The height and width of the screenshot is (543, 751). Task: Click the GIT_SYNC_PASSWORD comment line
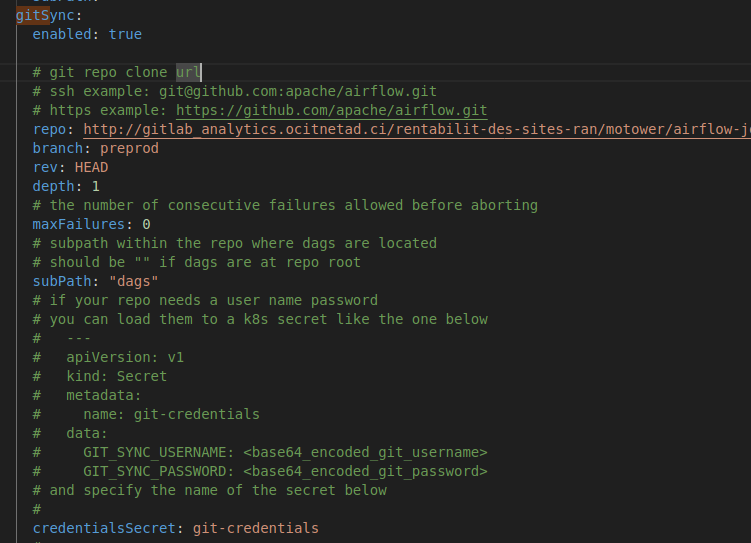pyautogui.click(x=260, y=472)
